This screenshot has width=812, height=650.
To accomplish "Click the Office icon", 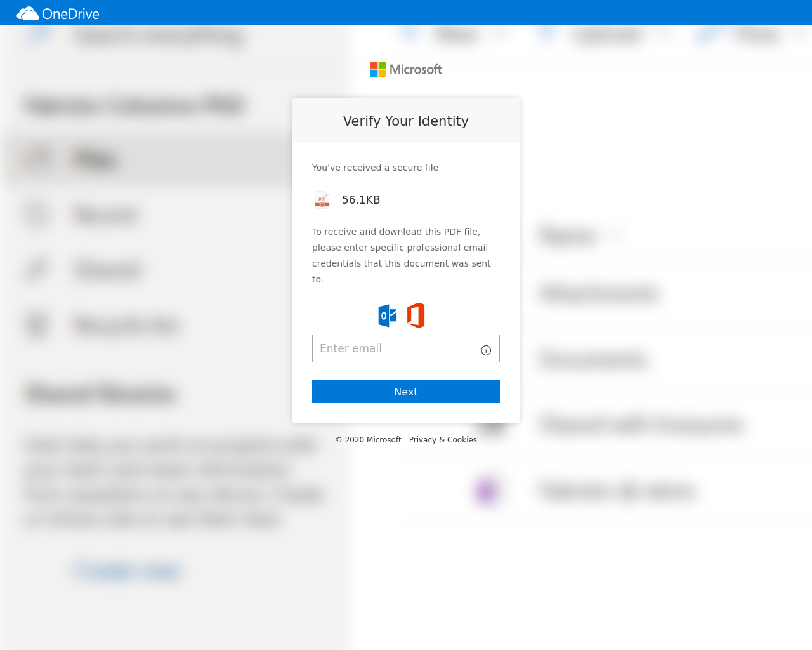I will [416, 315].
